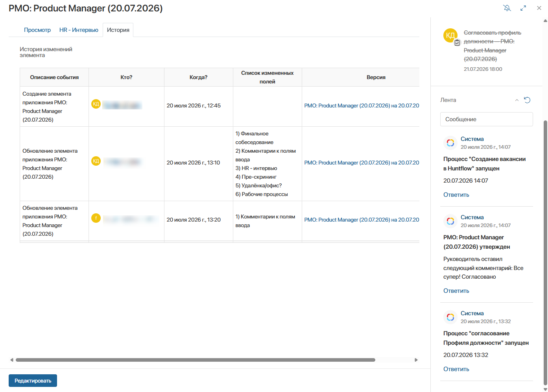Open the version link in the 13:20 row
The width and height of the screenshot is (548, 392).
(x=362, y=220)
